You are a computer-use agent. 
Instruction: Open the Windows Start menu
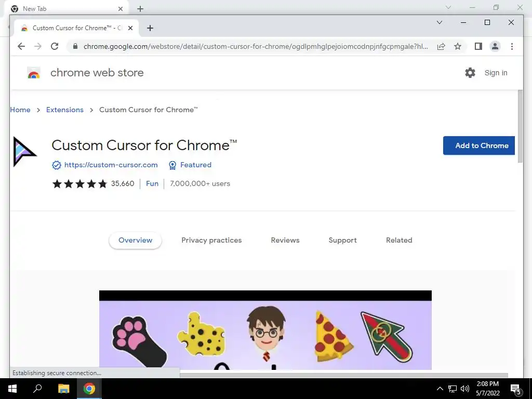[12, 389]
